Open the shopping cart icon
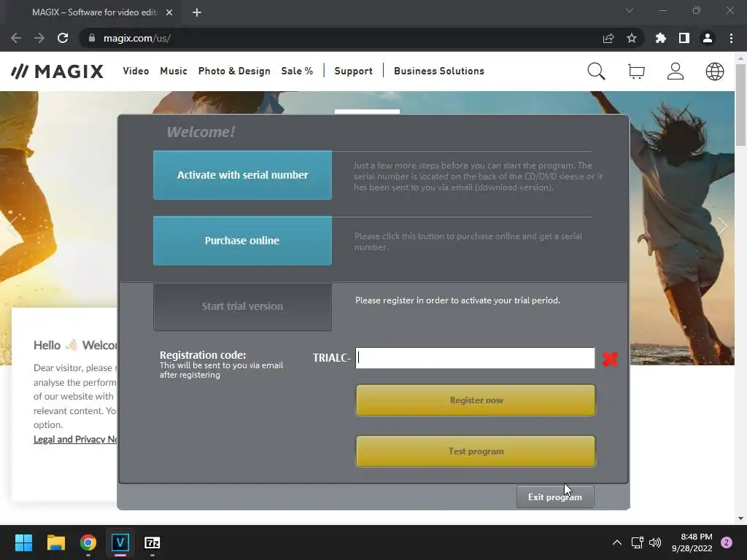The width and height of the screenshot is (747, 560). (636, 71)
